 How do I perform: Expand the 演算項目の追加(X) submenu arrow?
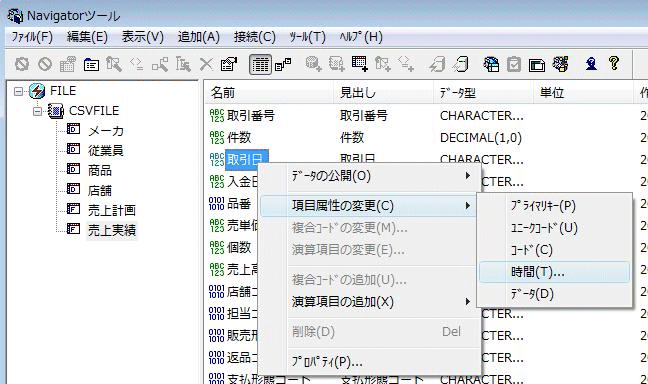click(x=468, y=302)
